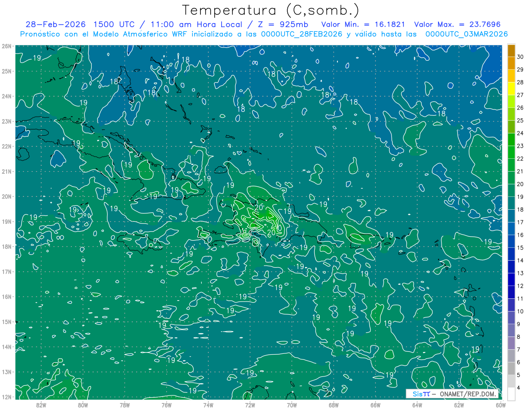Click the colorbar scale value 24
The height and width of the screenshot is (411, 532).
pyautogui.click(x=520, y=133)
